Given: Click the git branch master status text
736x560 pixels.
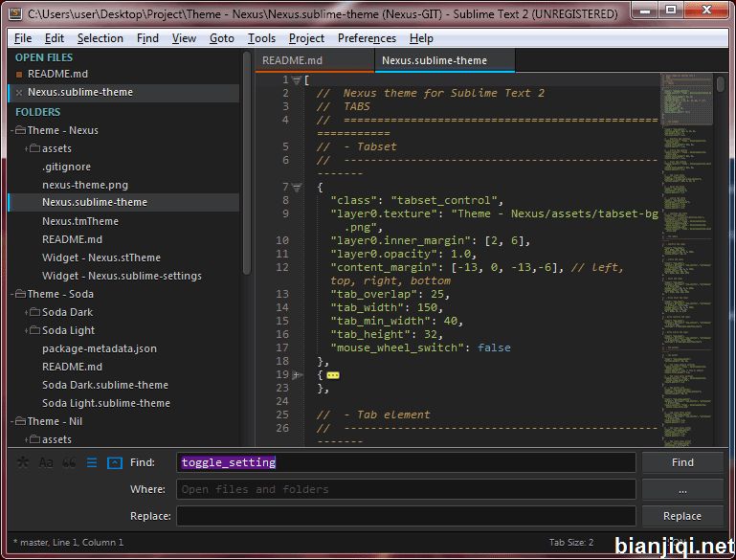Looking at the screenshot, I should tap(33, 542).
